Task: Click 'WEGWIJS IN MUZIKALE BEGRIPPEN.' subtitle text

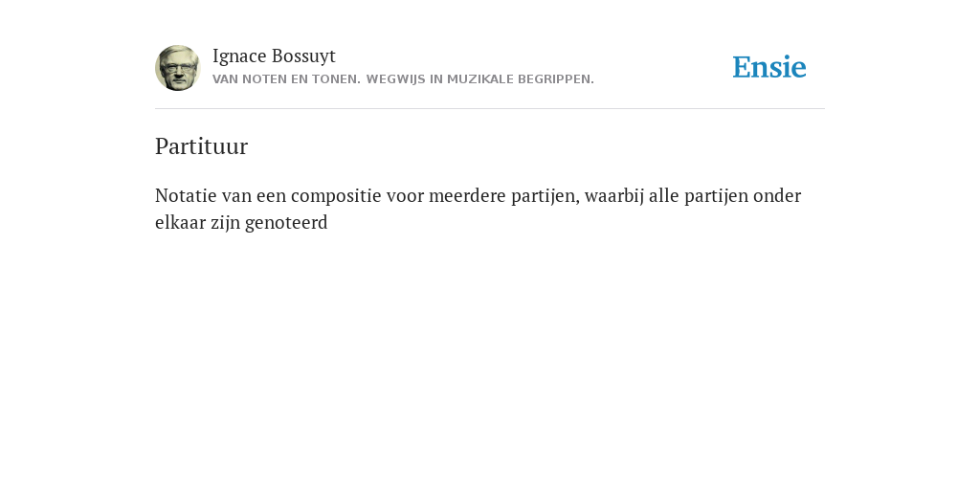Action: [480, 79]
